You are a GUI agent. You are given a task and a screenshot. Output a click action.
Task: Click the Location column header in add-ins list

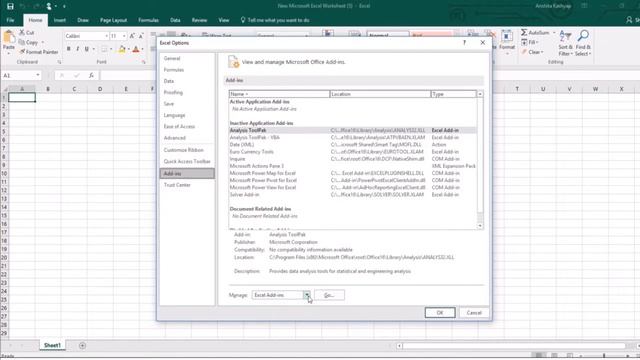(x=380, y=94)
